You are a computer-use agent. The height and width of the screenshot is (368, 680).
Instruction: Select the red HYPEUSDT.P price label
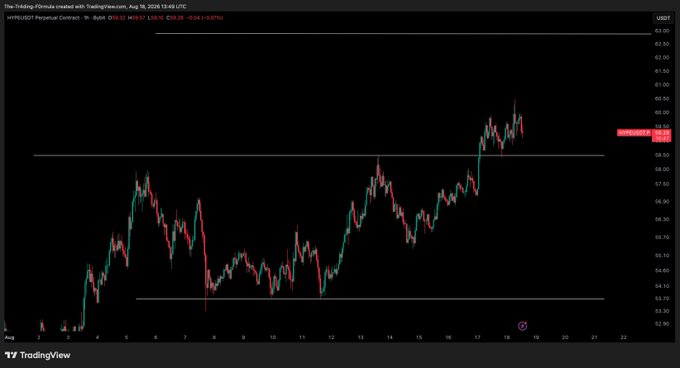click(634, 133)
